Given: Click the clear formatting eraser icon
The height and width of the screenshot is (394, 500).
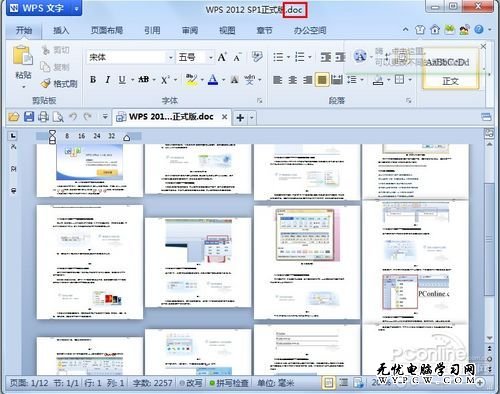Looking at the screenshot, I should point(257,57).
